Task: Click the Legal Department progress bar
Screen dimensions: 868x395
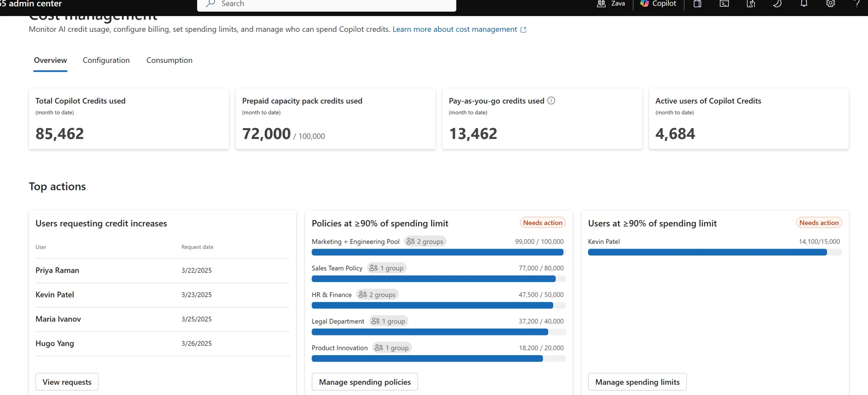Action: [x=439, y=332]
